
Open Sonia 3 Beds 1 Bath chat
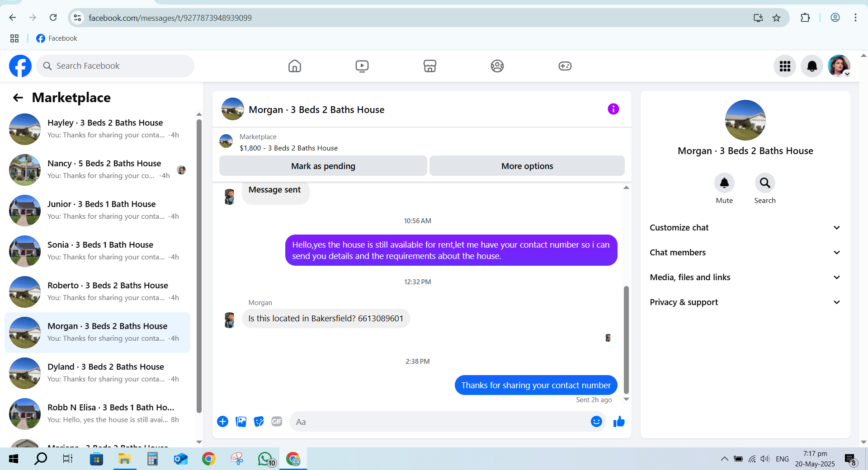click(x=97, y=251)
